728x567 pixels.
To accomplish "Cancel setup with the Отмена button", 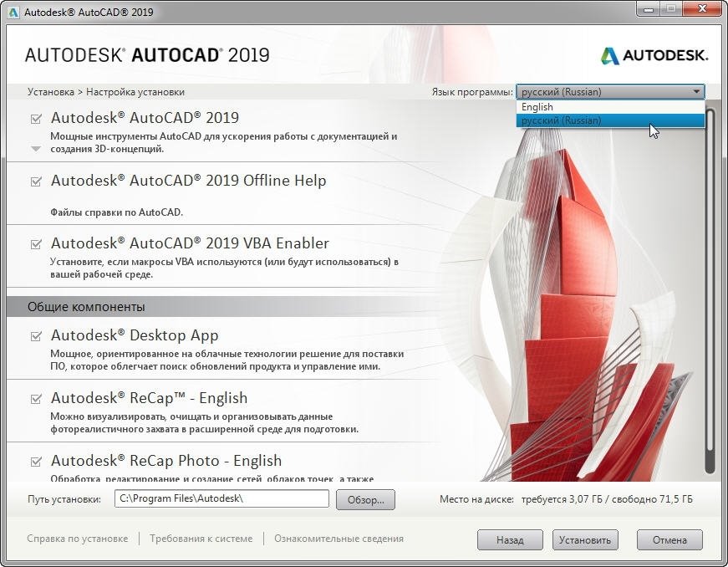I will tap(669, 539).
